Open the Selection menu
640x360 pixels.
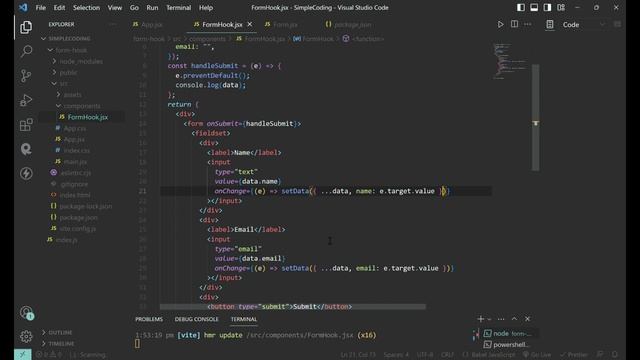[x=86, y=7]
